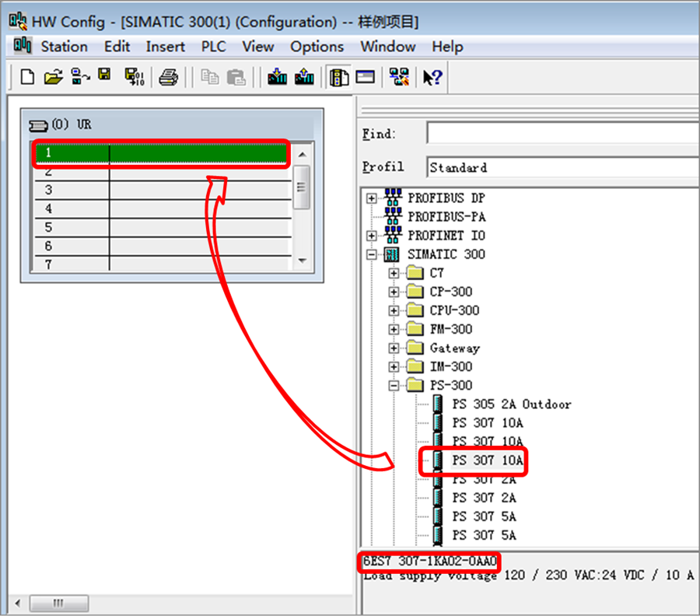
Task: Click the Print toolbar icon
Action: pos(169,77)
